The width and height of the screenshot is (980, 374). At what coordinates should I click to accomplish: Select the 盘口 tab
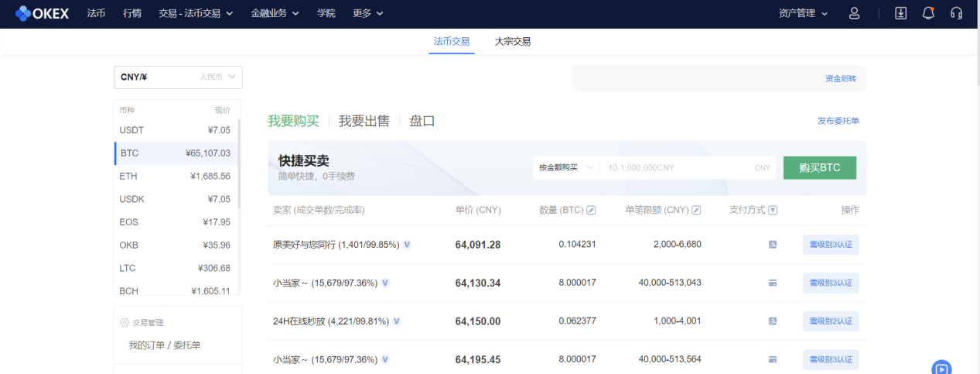422,121
